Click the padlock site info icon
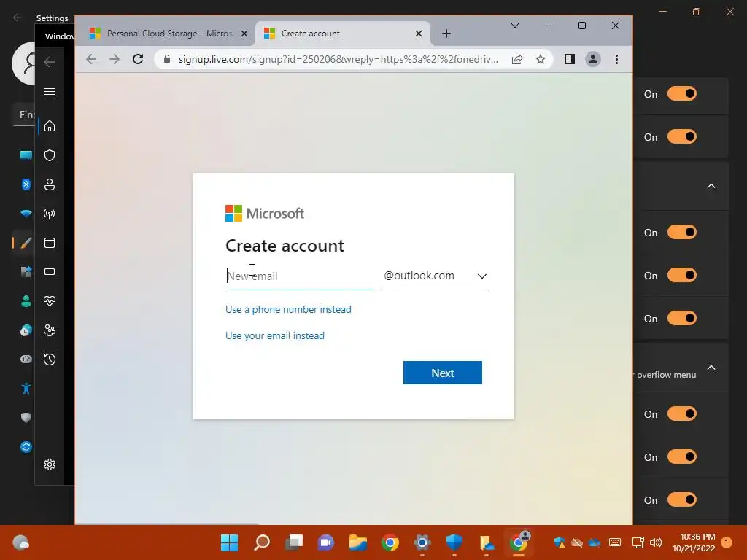The height and width of the screenshot is (560, 747). (x=167, y=59)
